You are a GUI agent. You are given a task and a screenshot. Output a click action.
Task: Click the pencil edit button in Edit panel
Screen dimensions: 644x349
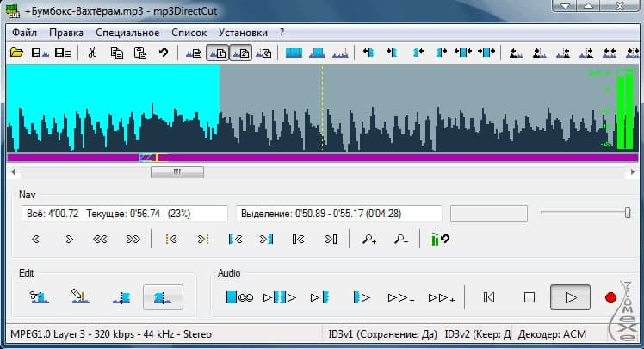coord(80,297)
